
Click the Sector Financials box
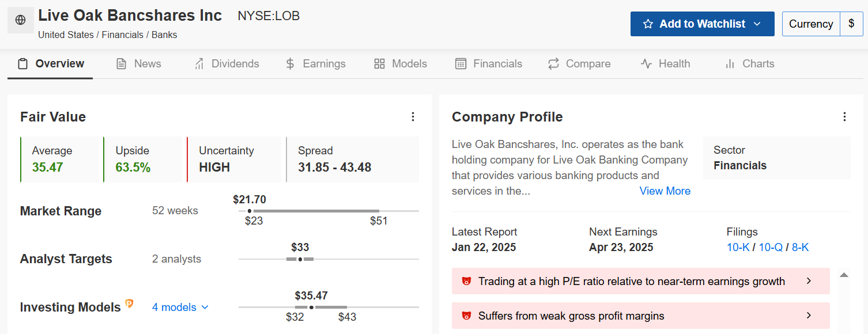coord(776,158)
